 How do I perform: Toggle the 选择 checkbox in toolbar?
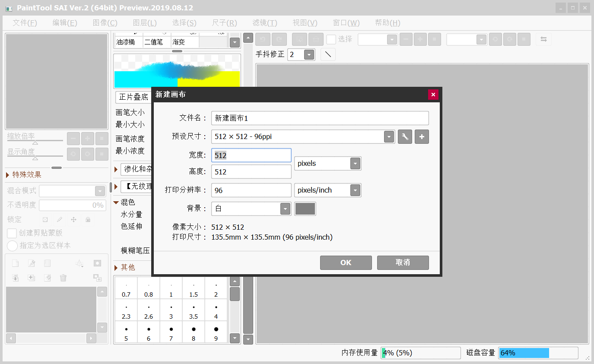click(x=331, y=39)
